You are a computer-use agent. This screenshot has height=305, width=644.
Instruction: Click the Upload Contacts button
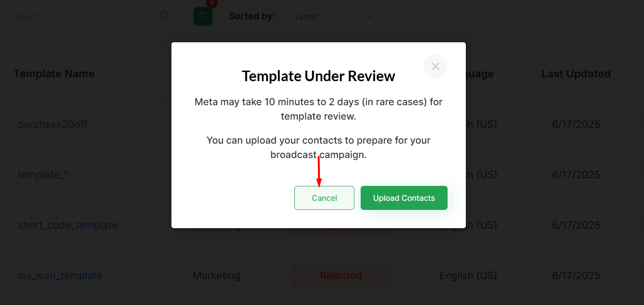pyautogui.click(x=404, y=198)
